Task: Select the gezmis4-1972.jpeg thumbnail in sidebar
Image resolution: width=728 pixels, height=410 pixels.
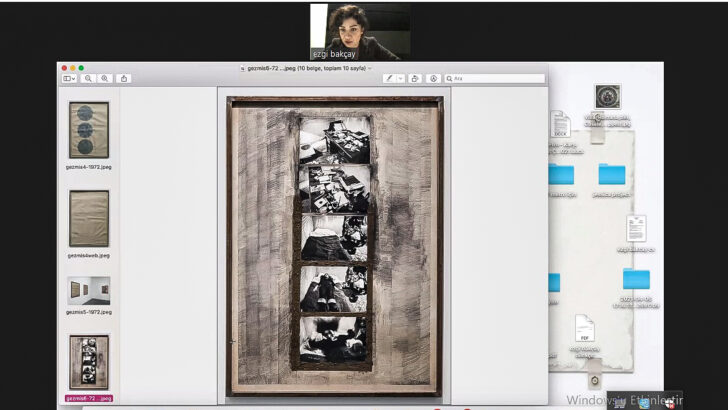Action: [89, 130]
